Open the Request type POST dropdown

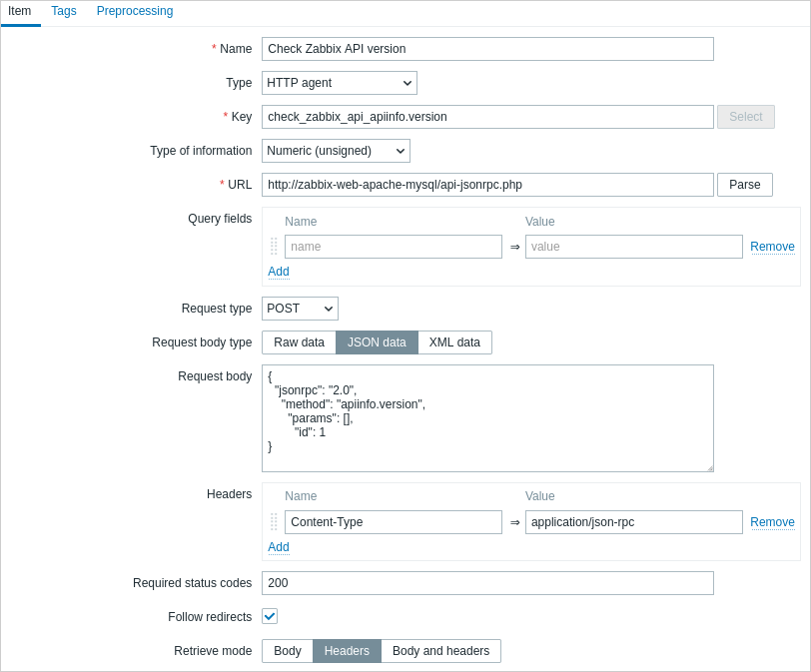coord(300,309)
